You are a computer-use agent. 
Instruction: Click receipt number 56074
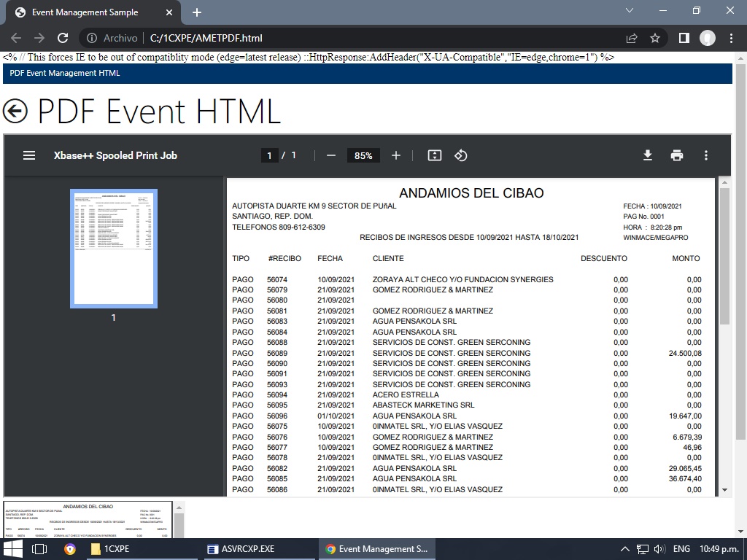[276, 279]
